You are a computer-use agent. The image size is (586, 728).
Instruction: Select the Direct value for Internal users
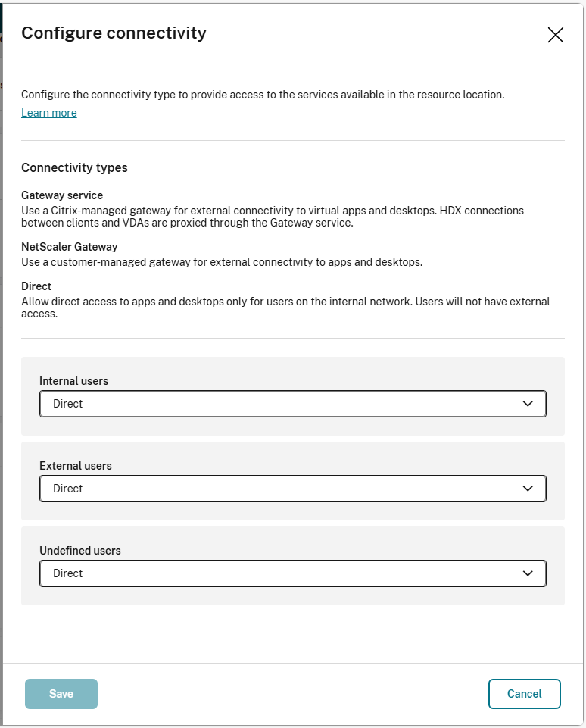pos(67,404)
